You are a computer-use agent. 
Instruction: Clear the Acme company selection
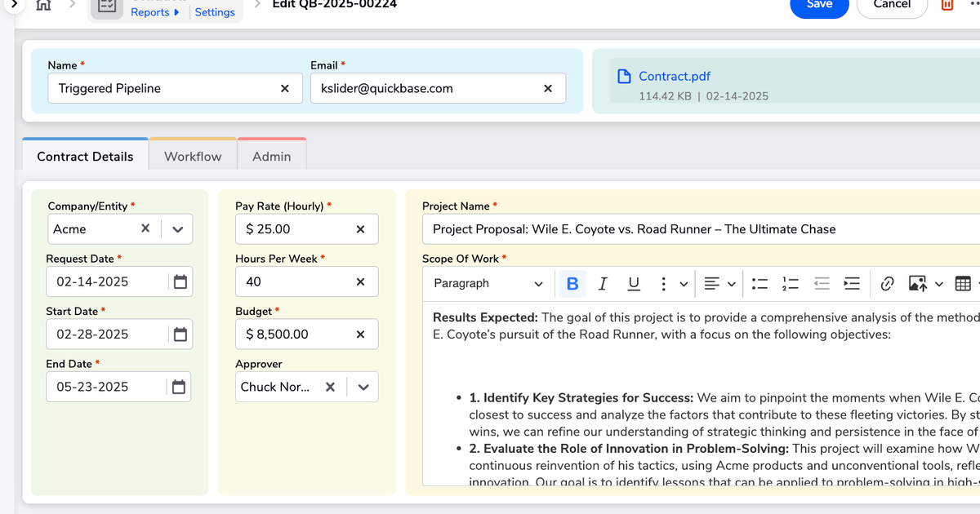145,228
